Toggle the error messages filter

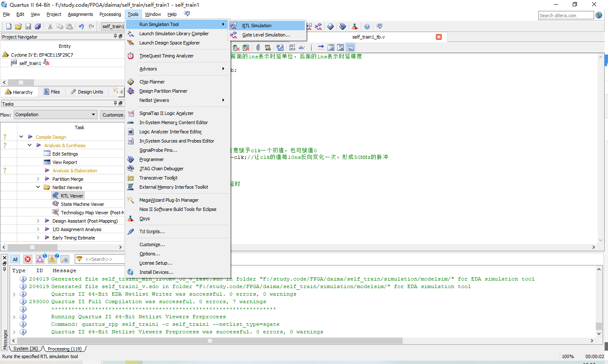pos(28,259)
